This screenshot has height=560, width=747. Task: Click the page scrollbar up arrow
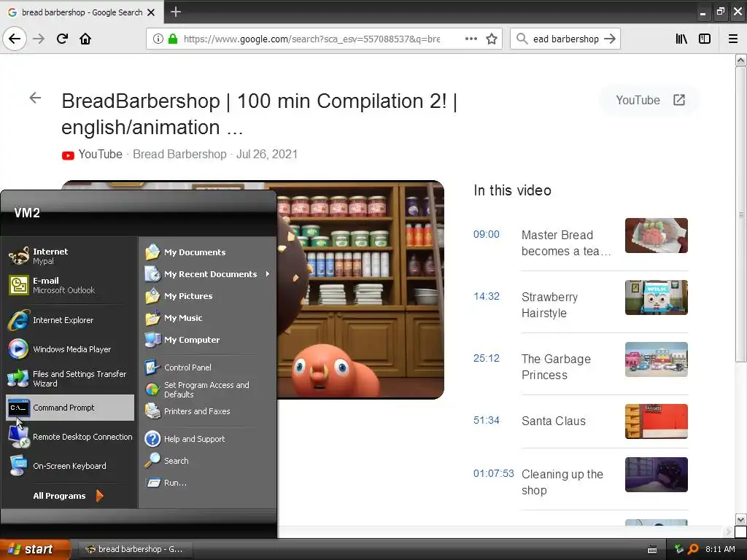click(740, 60)
